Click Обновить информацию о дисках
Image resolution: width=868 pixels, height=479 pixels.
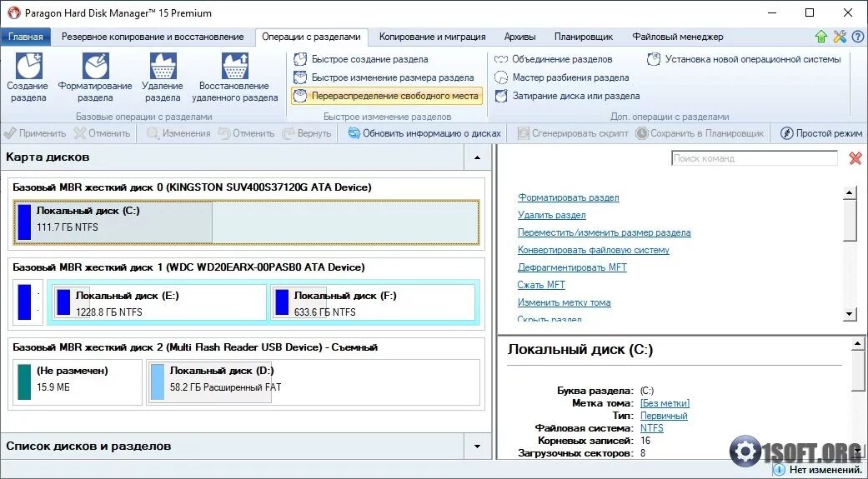[x=424, y=133]
